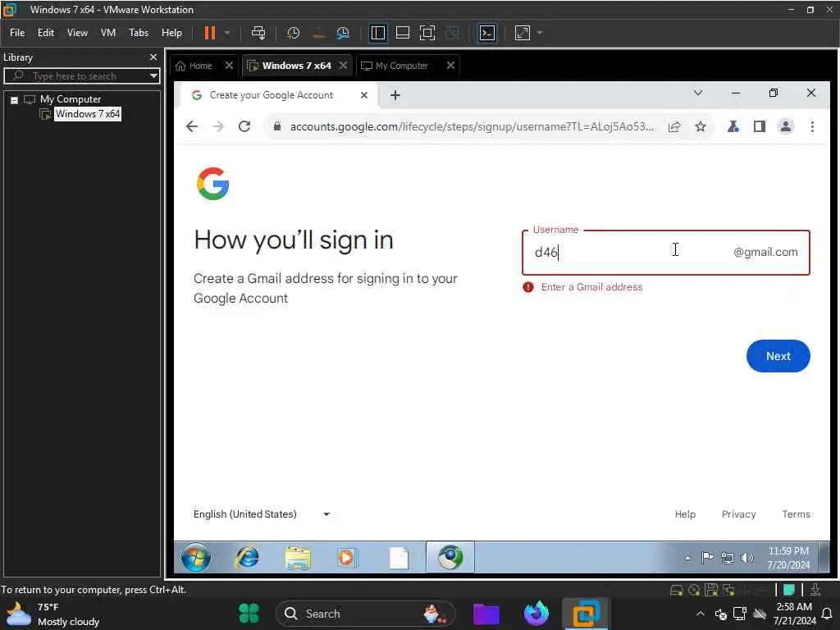Open Windows Explorer in the guest taskbar
The width and height of the screenshot is (840, 630).
298,558
